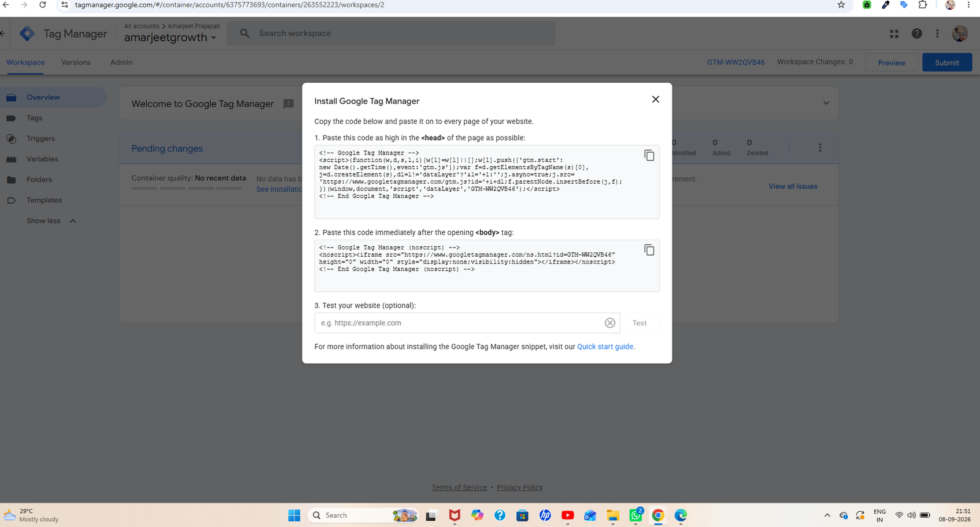Viewport: 980px width, 527px height.
Task: Close the Install Google Tag Manager dialog
Action: click(x=655, y=99)
